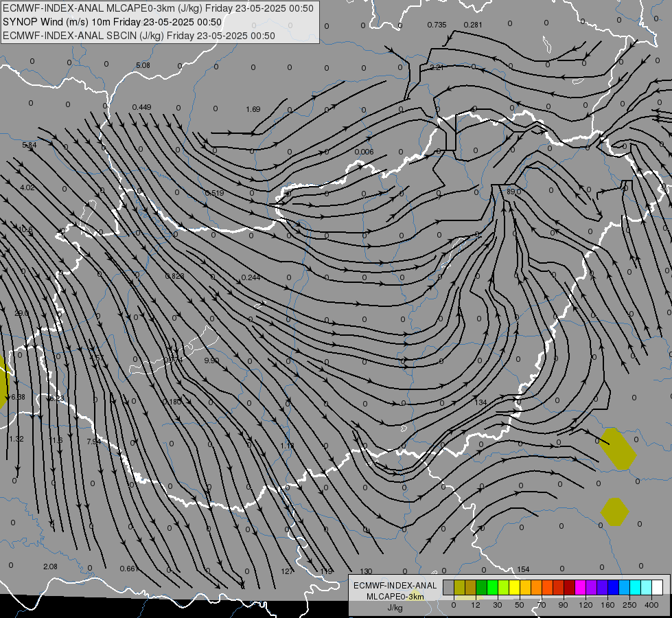Click the map value 0.823
The height and width of the screenshot is (618, 672).
tap(174, 276)
